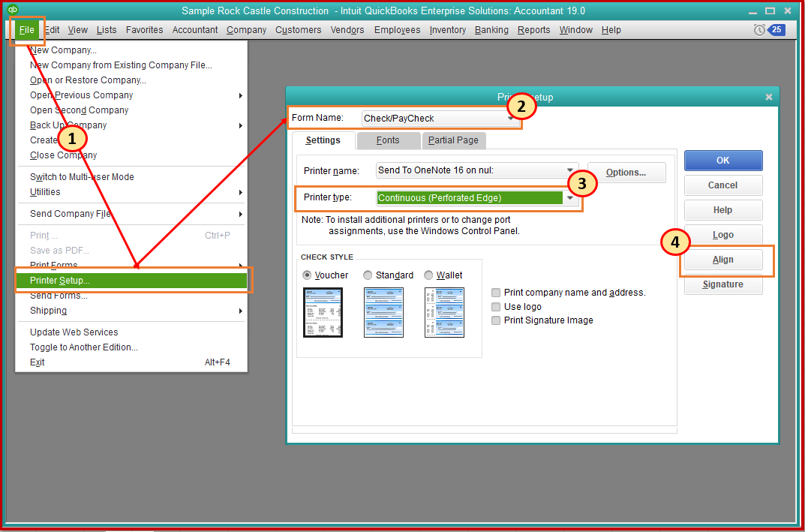Screen dimensions: 805x532
Task: Open the Vendors menu
Action: [x=347, y=30]
